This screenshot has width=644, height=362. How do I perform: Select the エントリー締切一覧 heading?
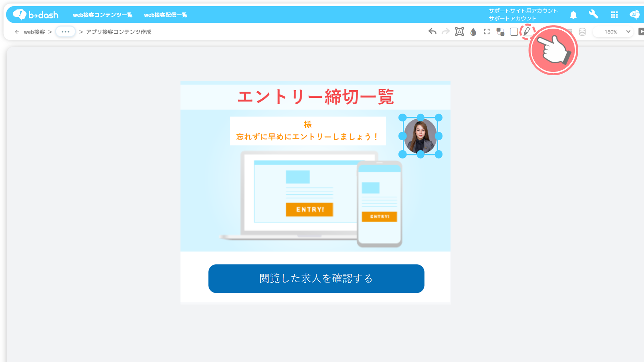315,97
